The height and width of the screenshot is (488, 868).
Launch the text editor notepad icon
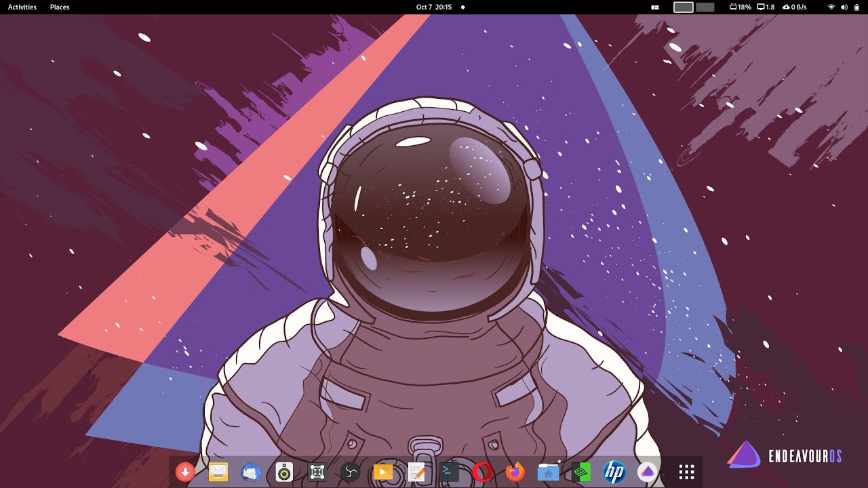(416, 472)
